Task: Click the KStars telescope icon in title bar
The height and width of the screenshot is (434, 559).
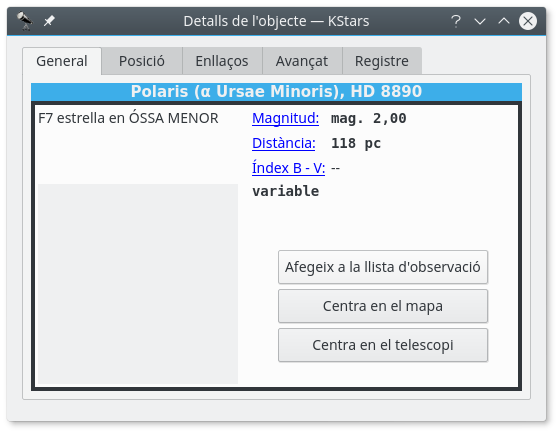Action: coord(25,21)
